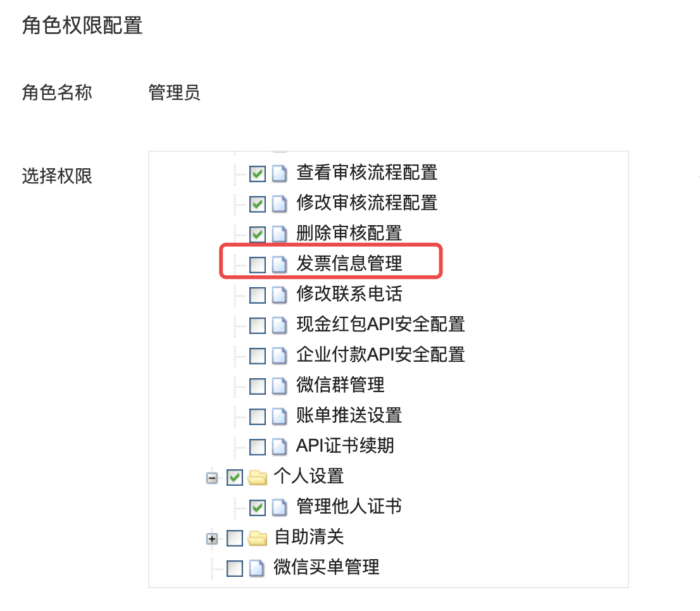Tick the 微信买单管理 checkbox
This screenshot has height=611, width=700.
click(235, 568)
